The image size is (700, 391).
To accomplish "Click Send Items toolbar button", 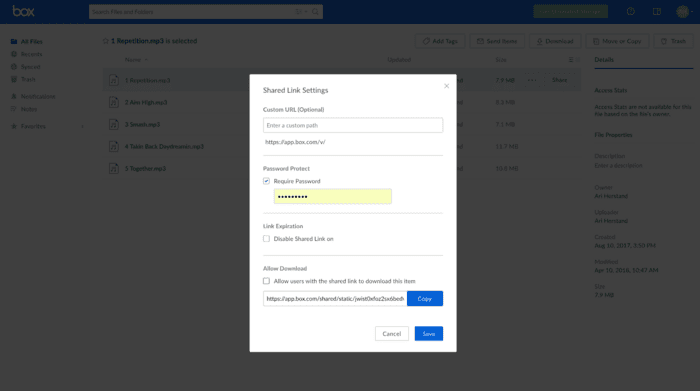I will 497,41.
